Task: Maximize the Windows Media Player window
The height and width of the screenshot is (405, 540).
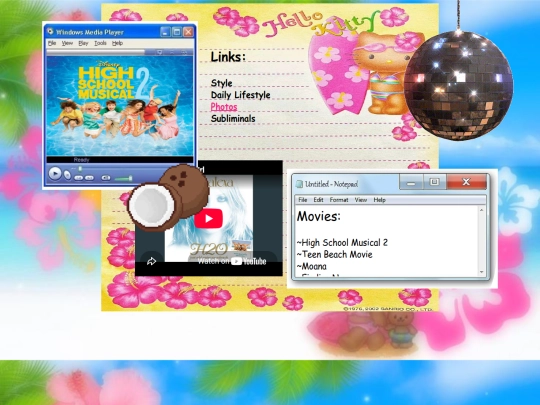Action: (x=177, y=32)
